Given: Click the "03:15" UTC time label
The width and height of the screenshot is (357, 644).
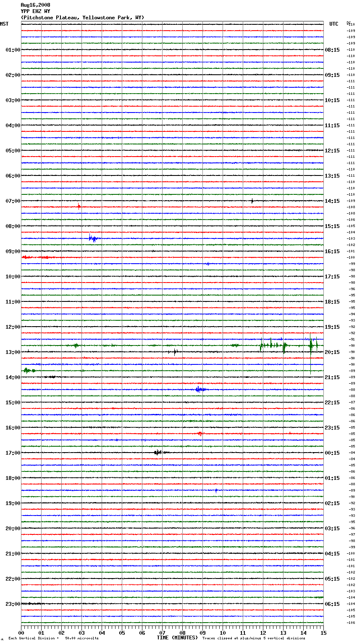Looking at the screenshot, I should tap(332, 529).
